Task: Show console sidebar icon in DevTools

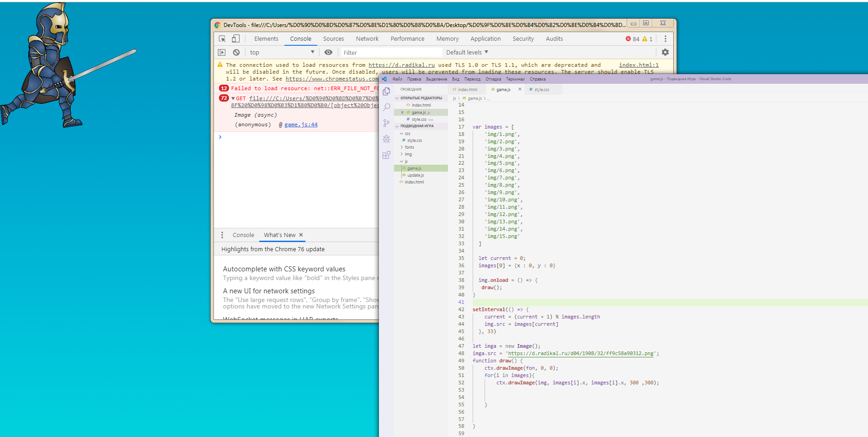Action: pyautogui.click(x=222, y=53)
